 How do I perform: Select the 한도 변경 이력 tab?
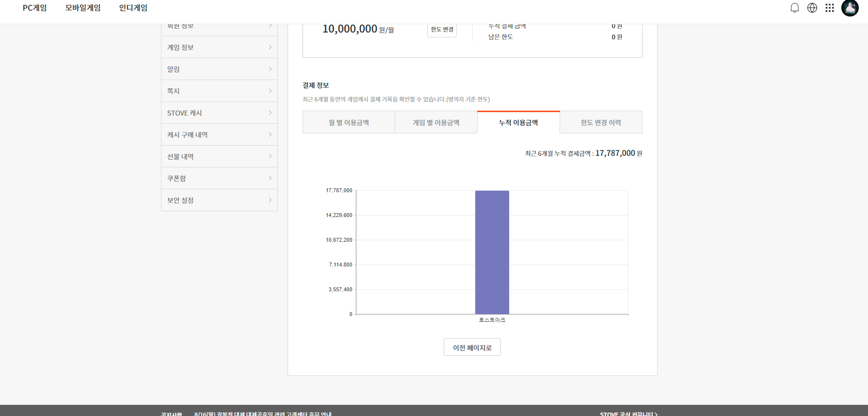(601, 122)
